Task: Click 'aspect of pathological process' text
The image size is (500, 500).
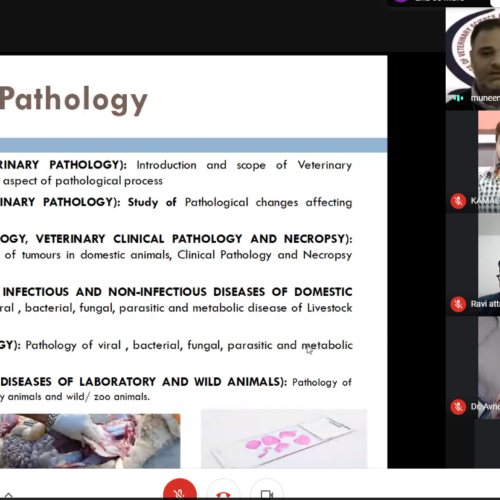Action: coord(83,181)
